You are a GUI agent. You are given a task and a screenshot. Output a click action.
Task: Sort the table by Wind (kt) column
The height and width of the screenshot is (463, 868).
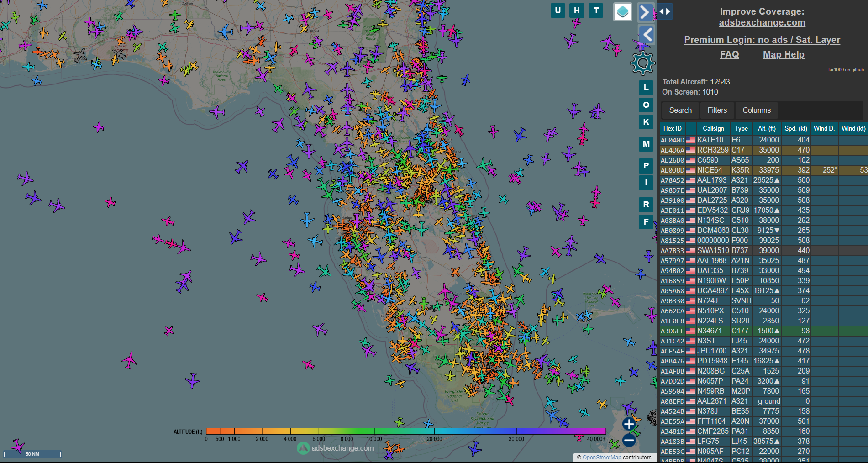pos(853,129)
